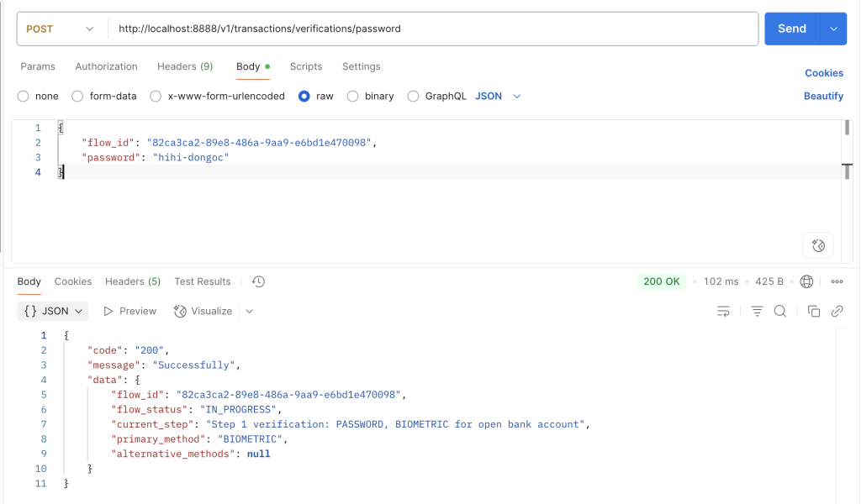Toggle word wrap in response toolbar

(x=723, y=312)
